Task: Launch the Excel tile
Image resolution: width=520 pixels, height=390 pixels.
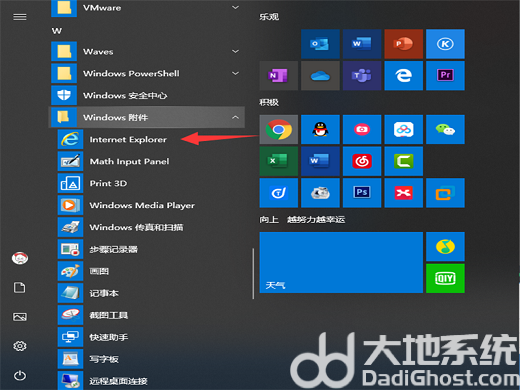Action: coord(278,161)
